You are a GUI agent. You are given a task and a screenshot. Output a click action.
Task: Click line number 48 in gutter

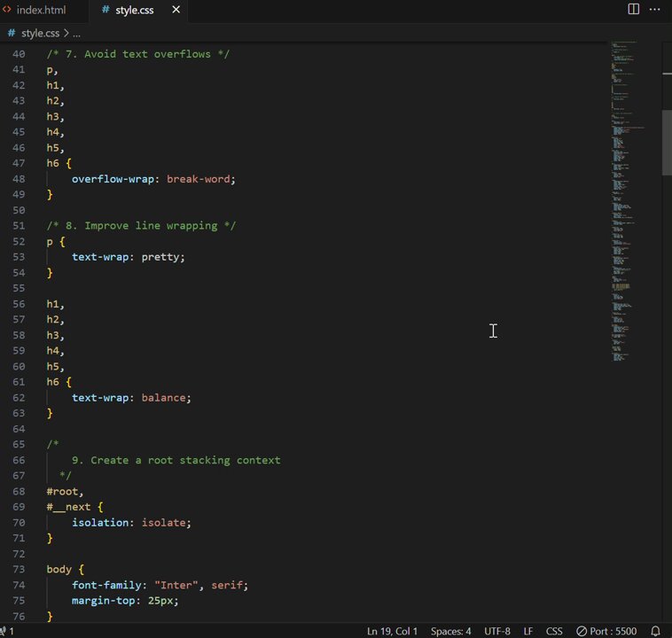[x=19, y=179]
